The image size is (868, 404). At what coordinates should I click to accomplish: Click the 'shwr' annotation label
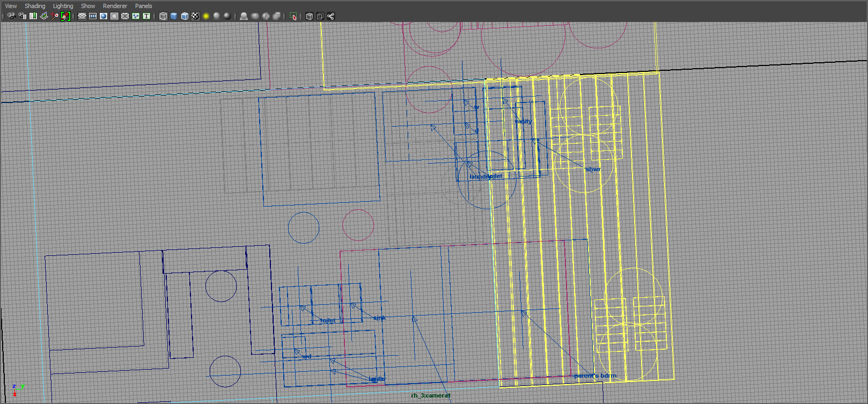(593, 169)
